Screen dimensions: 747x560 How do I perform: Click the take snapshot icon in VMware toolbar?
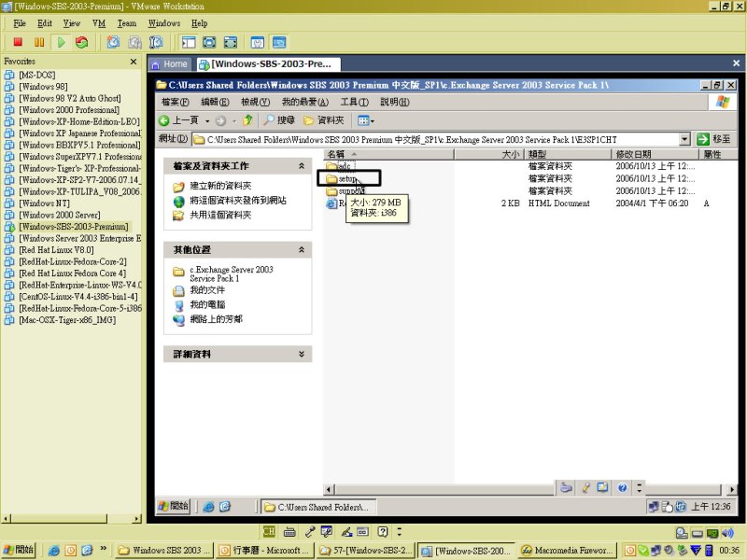[113, 42]
